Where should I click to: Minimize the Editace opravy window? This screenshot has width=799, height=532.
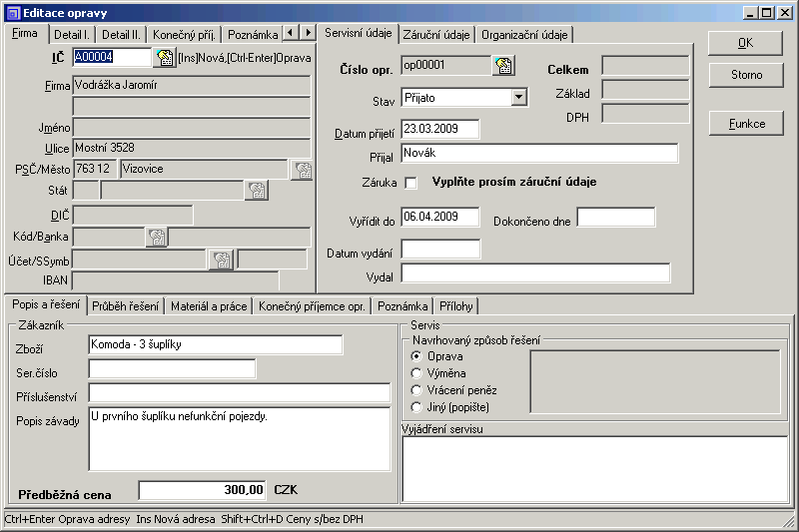[x=750, y=13]
